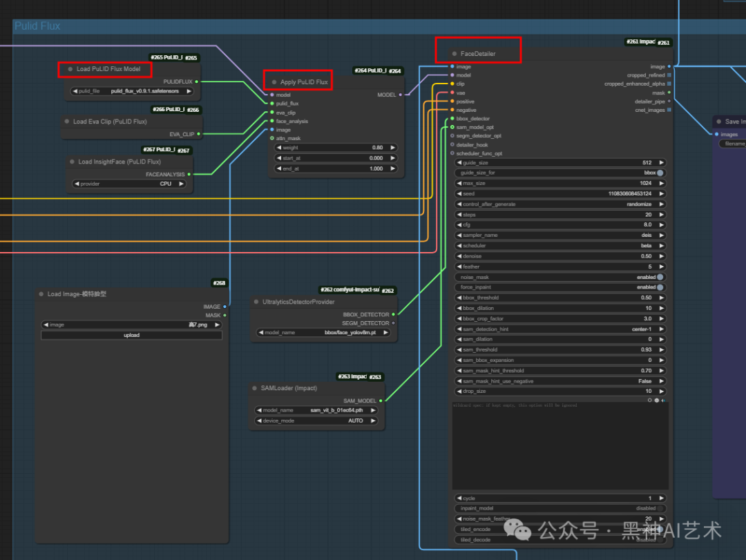This screenshot has width=746, height=560.
Task: Click the Pulid Flux group title
Action: (37, 26)
